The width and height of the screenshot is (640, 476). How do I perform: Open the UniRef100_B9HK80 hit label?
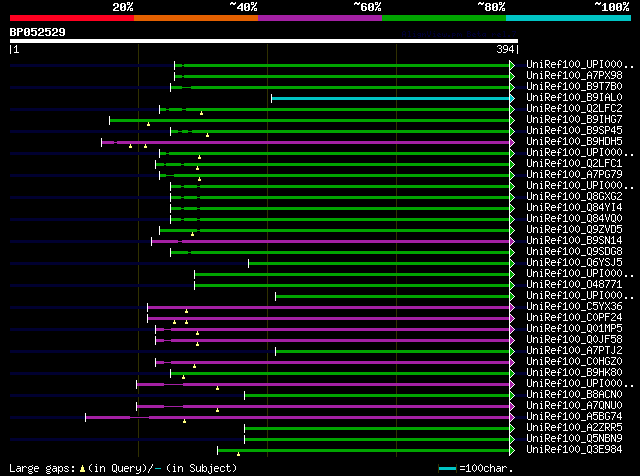(x=574, y=373)
